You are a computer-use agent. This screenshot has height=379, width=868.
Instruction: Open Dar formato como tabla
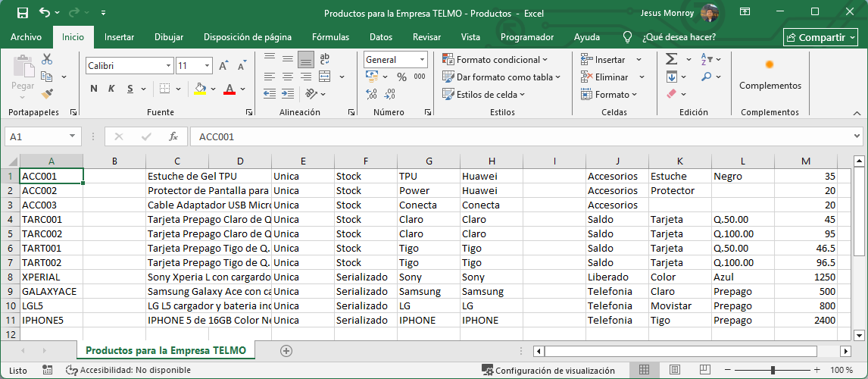tap(501, 77)
